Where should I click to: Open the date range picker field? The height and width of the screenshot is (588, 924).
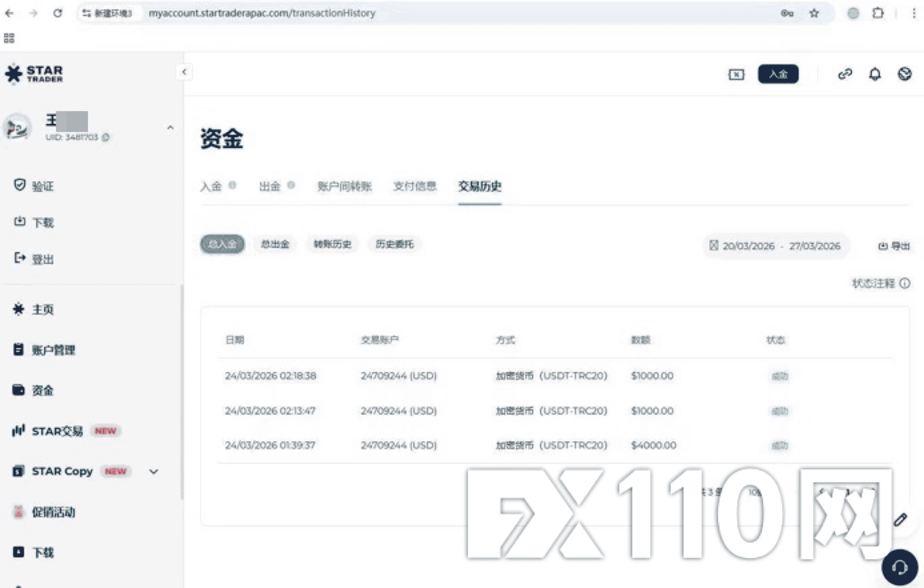coord(775,246)
